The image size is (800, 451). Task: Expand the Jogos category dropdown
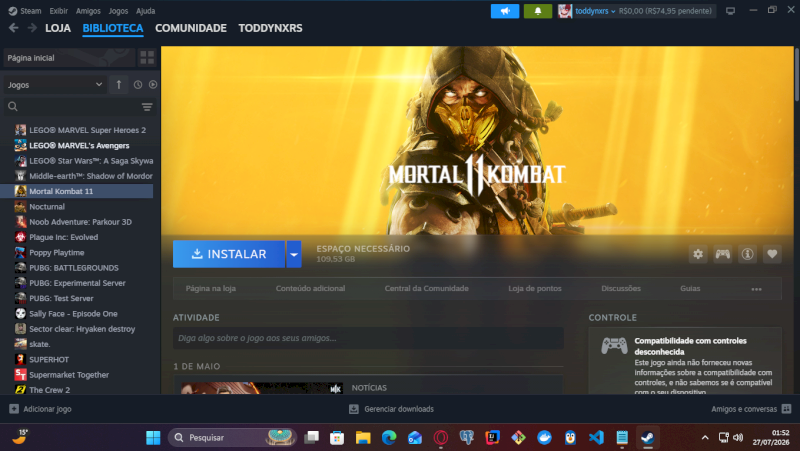55,85
